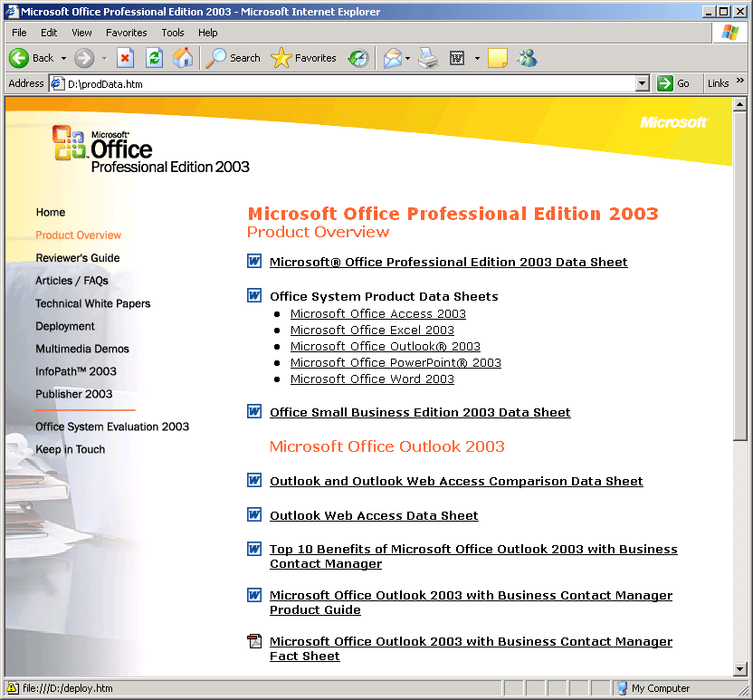Click the warning icon in status bar
This screenshot has width=753, height=700.
13,688
